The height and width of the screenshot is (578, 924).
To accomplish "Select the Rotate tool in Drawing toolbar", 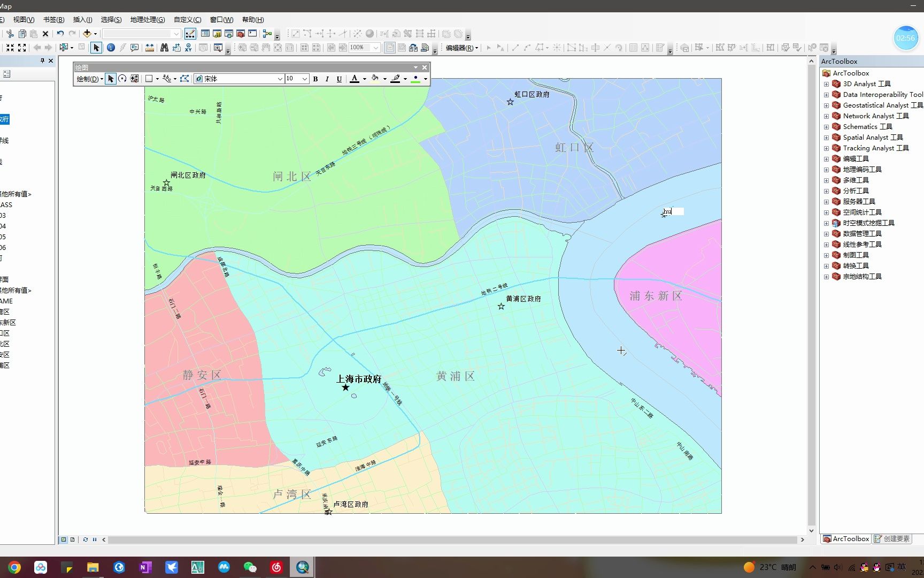I will tap(122, 79).
